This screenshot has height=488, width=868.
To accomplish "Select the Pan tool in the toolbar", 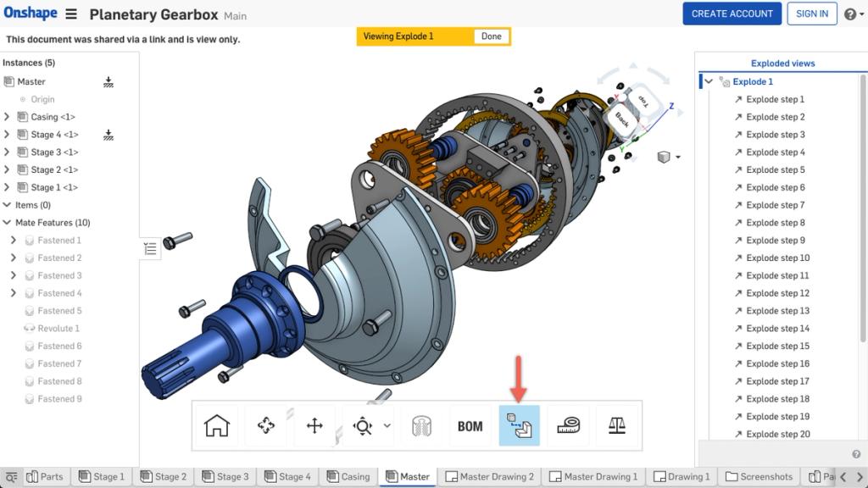I will tap(314, 425).
